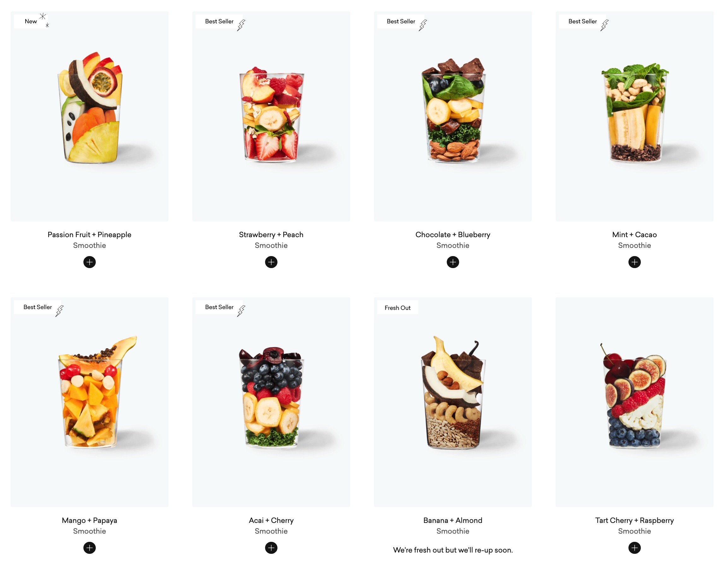This screenshot has width=728, height=574.
Task: Open the Strawberry + Peach product image
Action: click(271, 116)
